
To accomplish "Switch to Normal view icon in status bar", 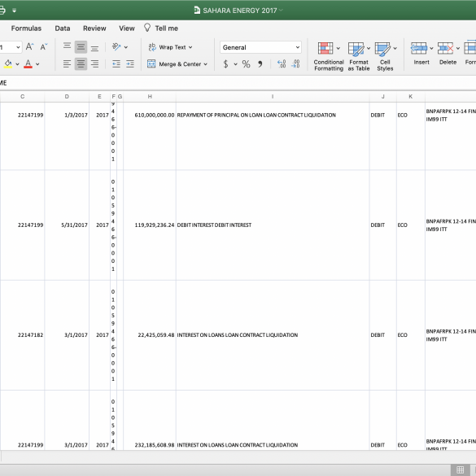I will pos(461,469).
